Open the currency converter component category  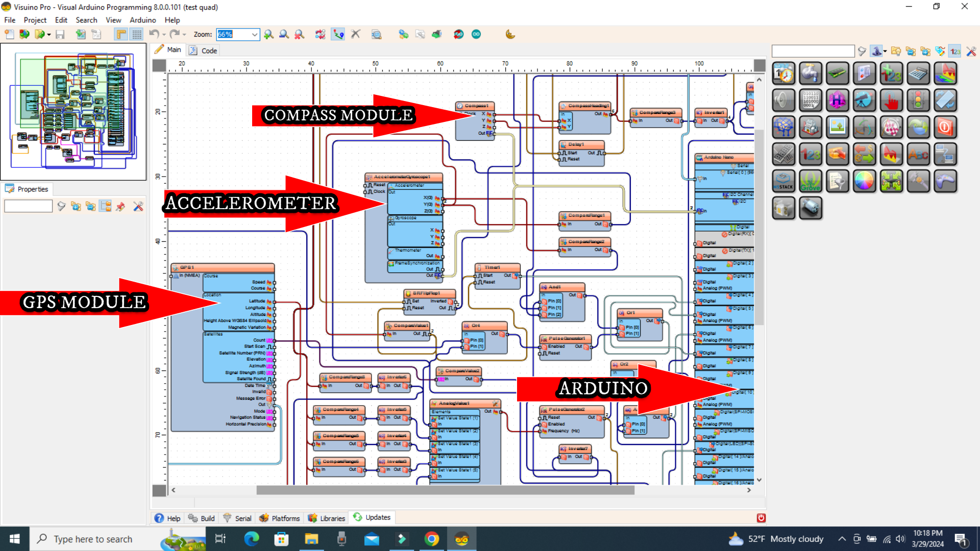point(865,154)
